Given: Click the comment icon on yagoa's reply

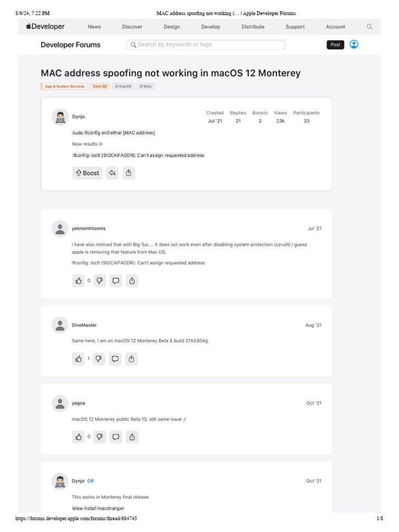Looking at the screenshot, I should pos(116,437).
